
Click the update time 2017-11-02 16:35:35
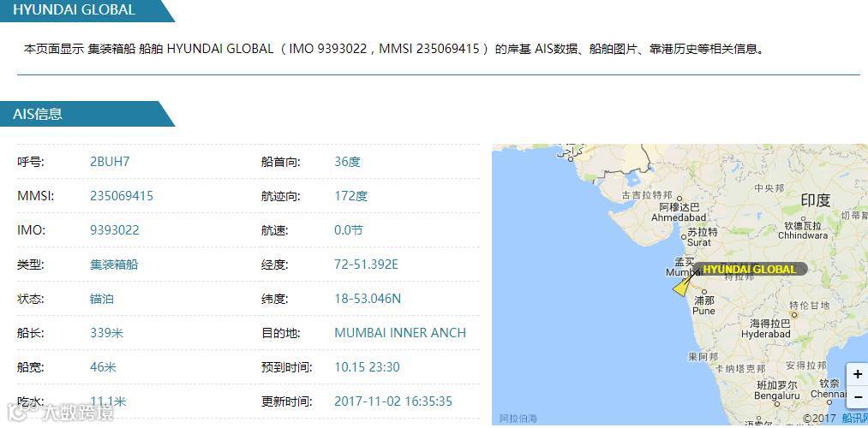click(x=393, y=401)
